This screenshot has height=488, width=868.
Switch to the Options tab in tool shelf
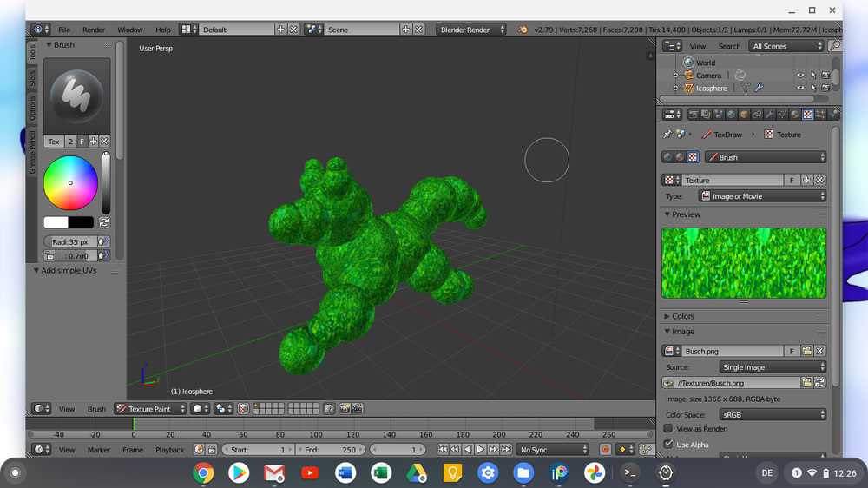[33, 108]
